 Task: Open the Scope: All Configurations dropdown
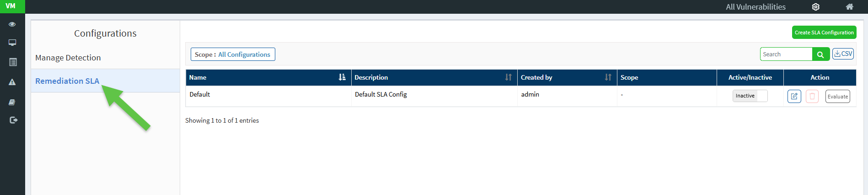[232, 54]
